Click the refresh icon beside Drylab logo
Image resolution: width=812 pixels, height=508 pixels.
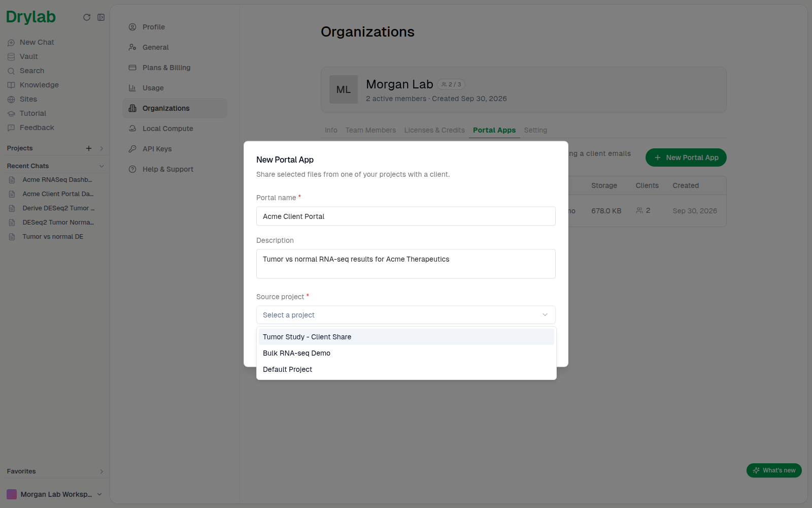(87, 17)
